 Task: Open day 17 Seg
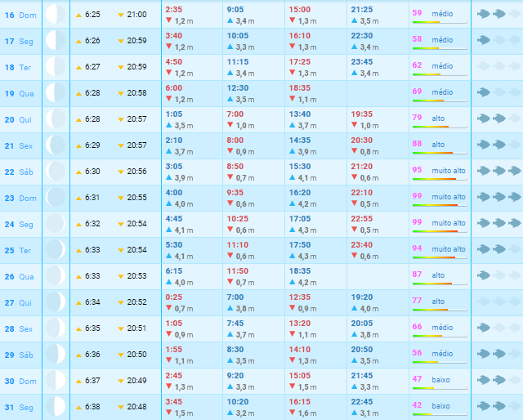[19, 42]
